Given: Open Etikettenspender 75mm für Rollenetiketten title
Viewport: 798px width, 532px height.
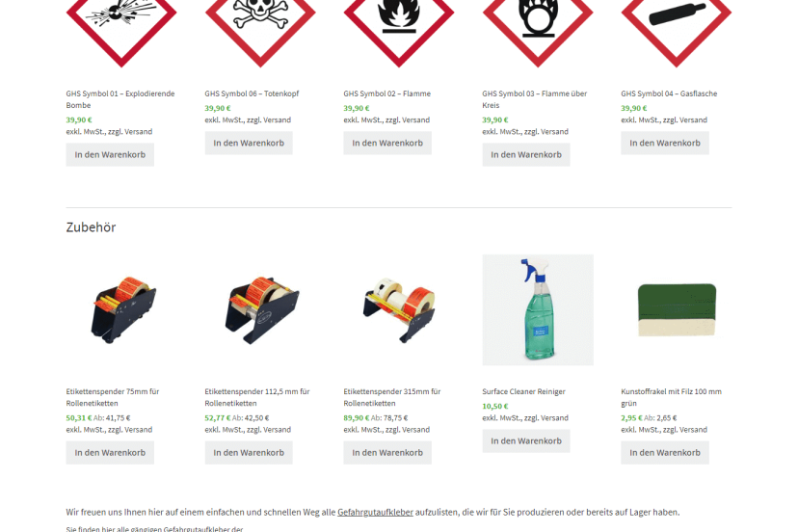Looking at the screenshot, I should pos(113,397).
